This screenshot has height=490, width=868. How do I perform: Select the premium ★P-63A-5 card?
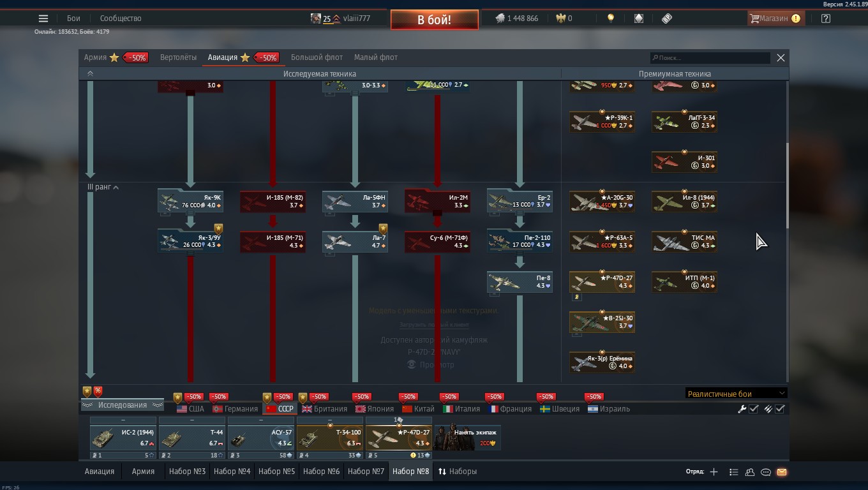pos(602,242)
